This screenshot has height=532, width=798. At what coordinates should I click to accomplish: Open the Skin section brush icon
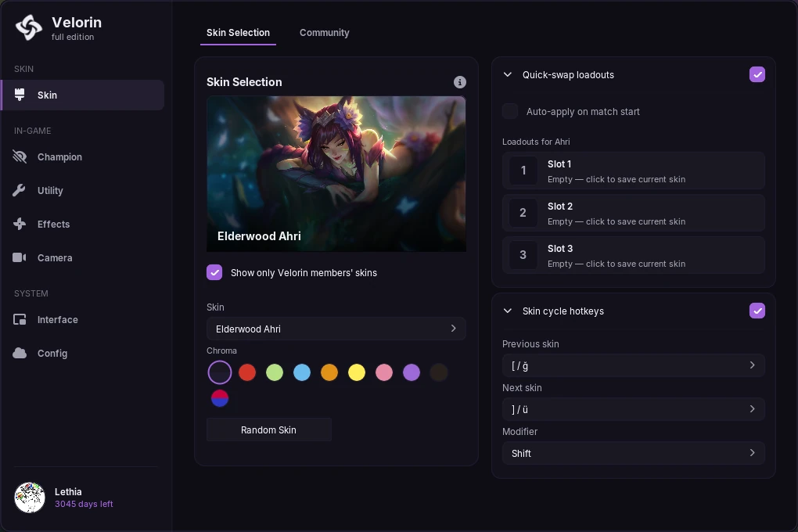point(20,95)
